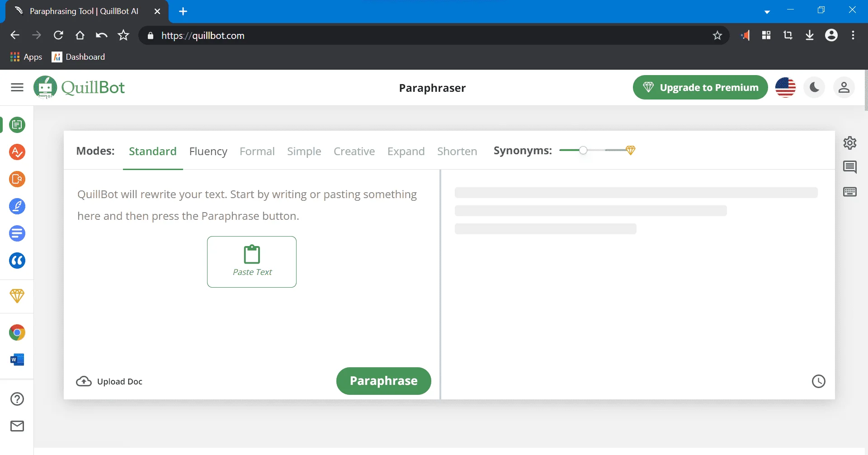868x455 pixels.
Task: Open the feedback comment icon
Action: tap(850, 167)
